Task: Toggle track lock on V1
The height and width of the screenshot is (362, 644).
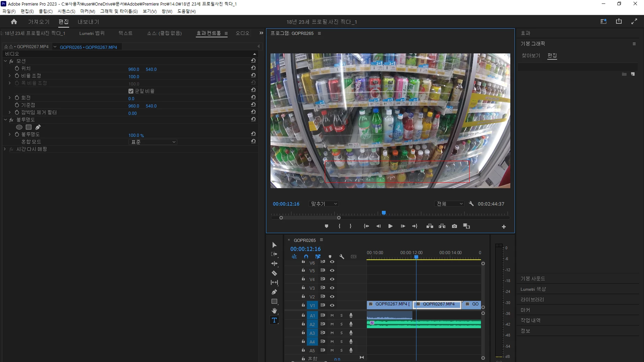Action: tap(303, 305)
